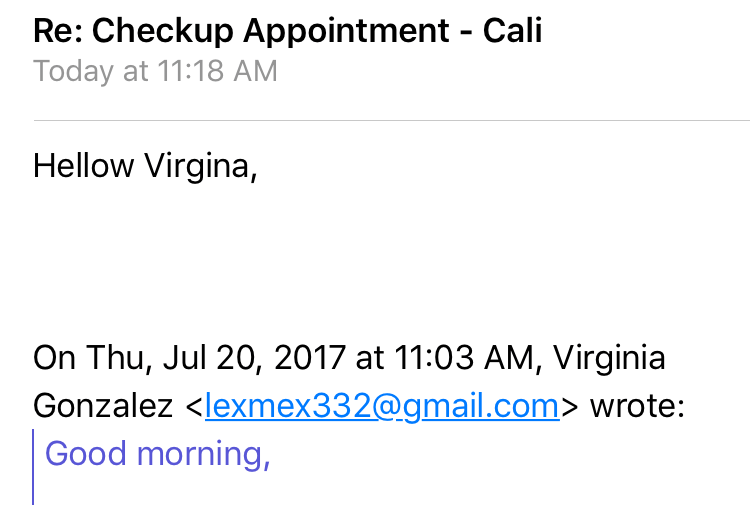Click the word "Good" in the quoted message

86,454
